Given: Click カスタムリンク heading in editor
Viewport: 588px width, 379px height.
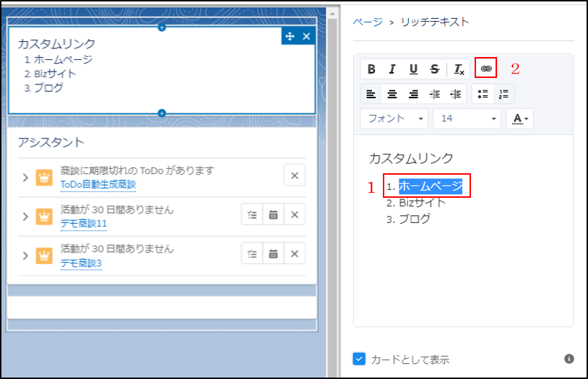Looking at the screenshot, I should (411, 159).
